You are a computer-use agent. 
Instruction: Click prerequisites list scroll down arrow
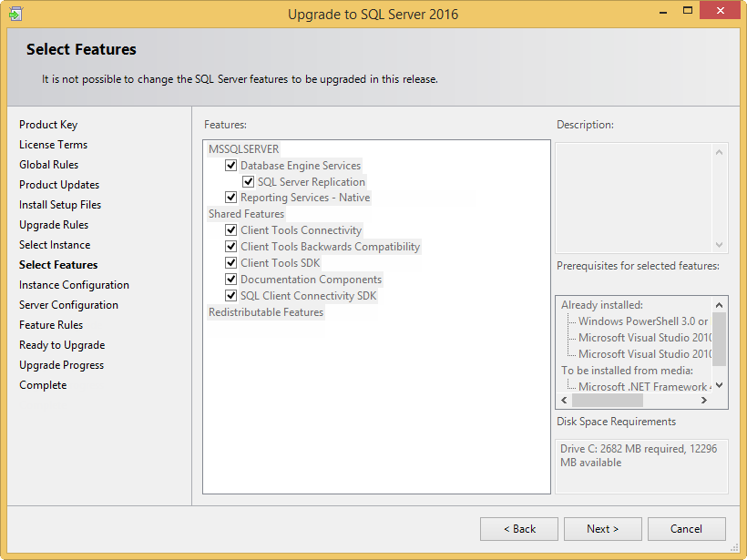[x=720, y=385]
